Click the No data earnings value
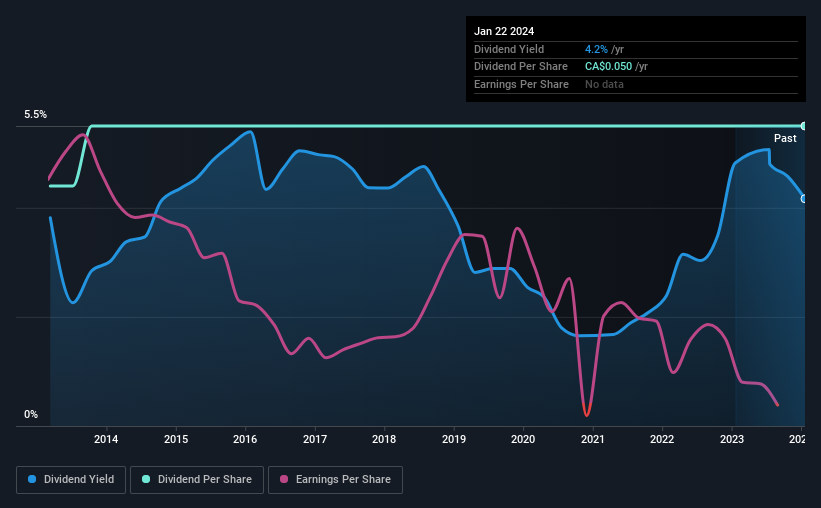This screenshot has width=821, height=508. point(604,84)
